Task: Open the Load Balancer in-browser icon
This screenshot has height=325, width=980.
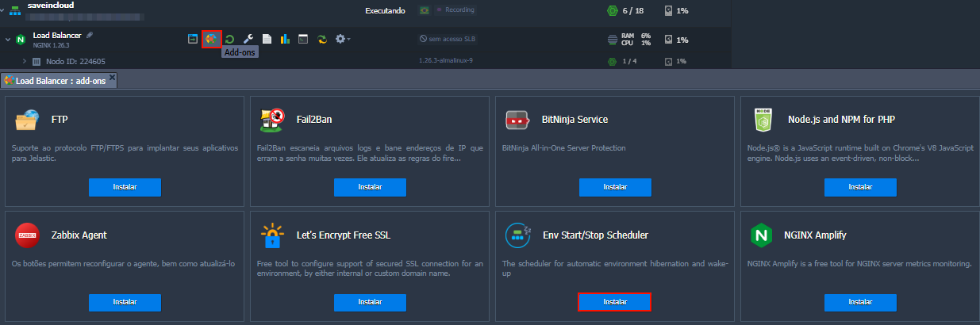Action: 193,39
